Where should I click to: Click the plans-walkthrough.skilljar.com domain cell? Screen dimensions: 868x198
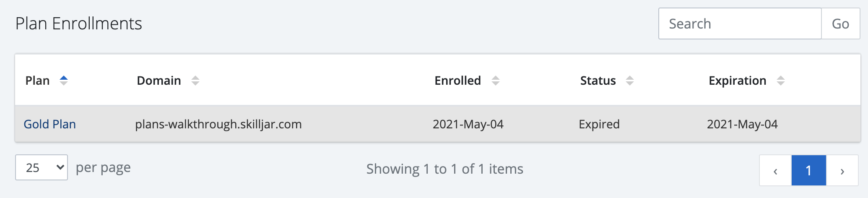click(x=218, y=124)
